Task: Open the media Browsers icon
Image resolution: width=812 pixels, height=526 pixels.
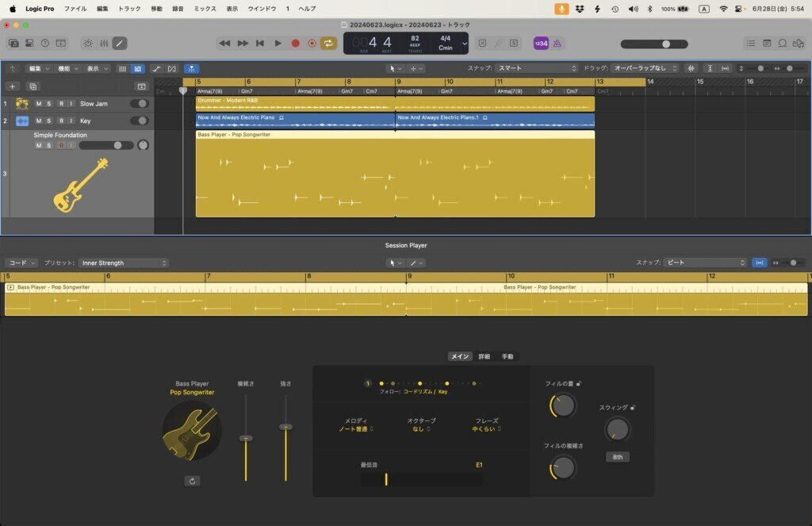Action: 798,44
